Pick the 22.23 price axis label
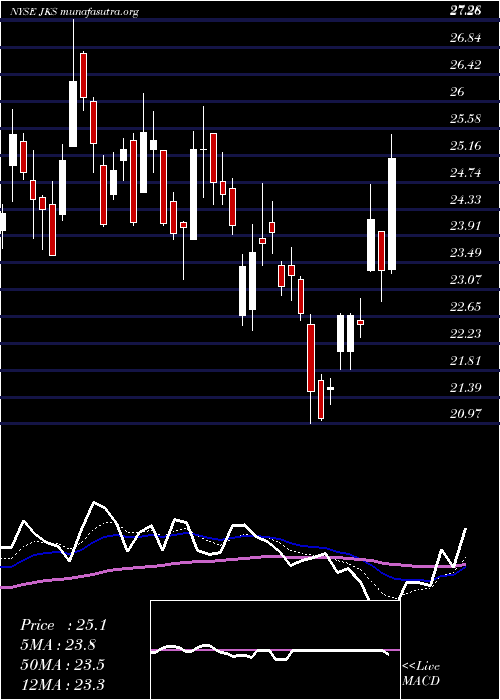The image size is (500, 700). click(465, 333)
